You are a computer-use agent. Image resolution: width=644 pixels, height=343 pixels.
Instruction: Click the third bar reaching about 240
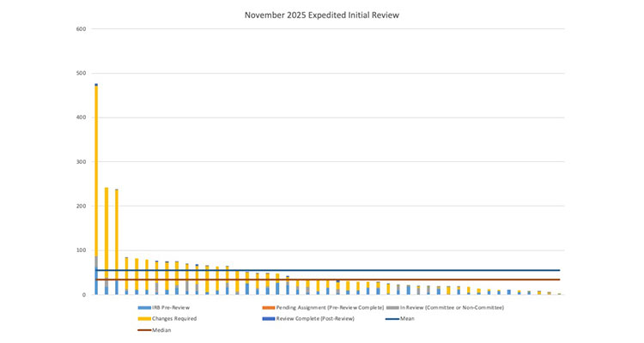117,242
